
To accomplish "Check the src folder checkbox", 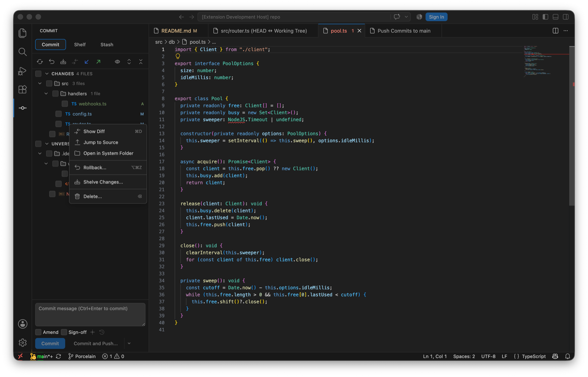I will 49,84.
